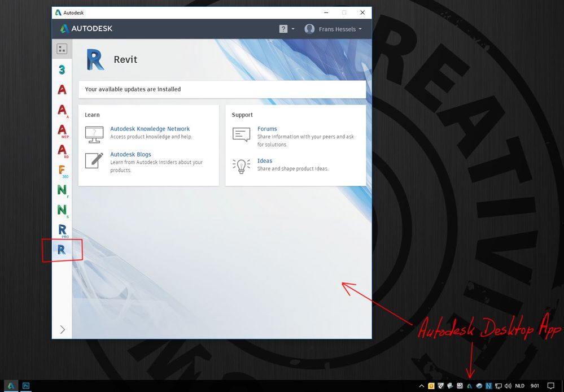Click the Autodesk logo in the header
Image resolution: width=564 pixels, height=392 pixels.
pos(86,28)
